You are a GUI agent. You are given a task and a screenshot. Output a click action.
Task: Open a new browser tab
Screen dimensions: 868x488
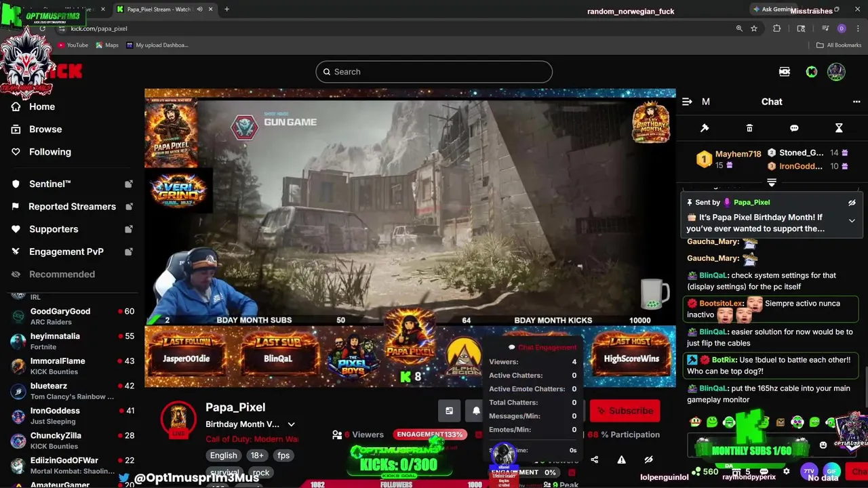point(226,9)
